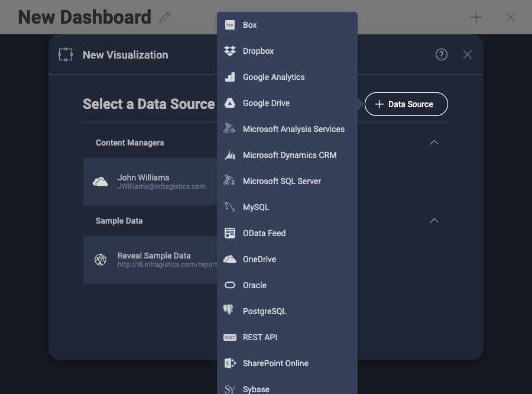Click the Dropbox logo icon

[230, 51]
